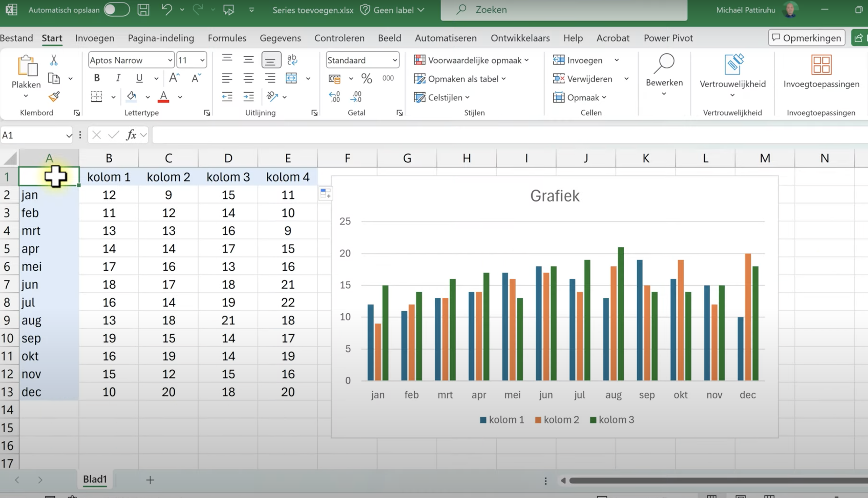Apply the fill color bucket icon

point(131,97)
